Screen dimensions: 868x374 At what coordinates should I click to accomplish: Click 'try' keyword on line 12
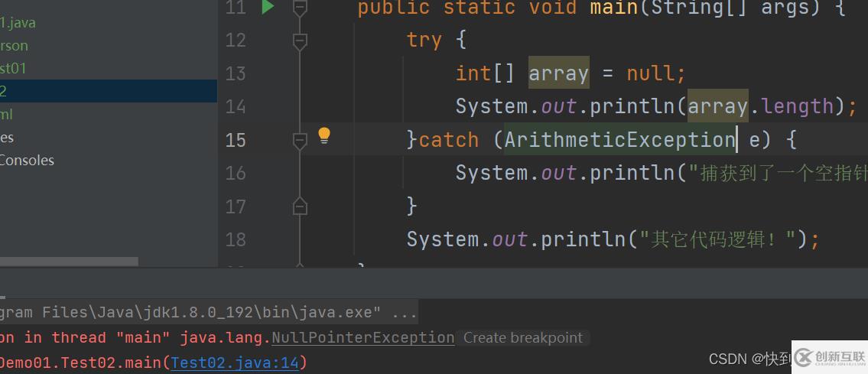pyautogui.click(x=424, y=41)
